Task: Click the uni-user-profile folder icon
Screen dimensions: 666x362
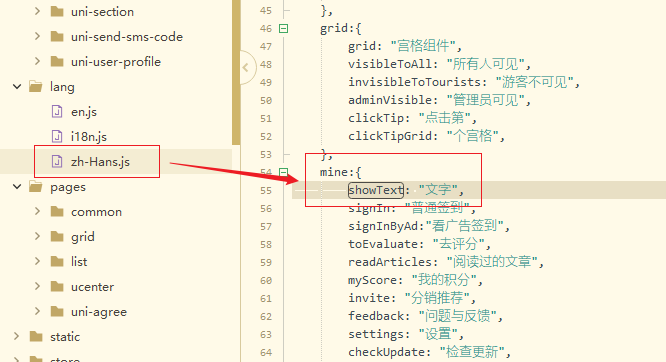Action: 57,62
